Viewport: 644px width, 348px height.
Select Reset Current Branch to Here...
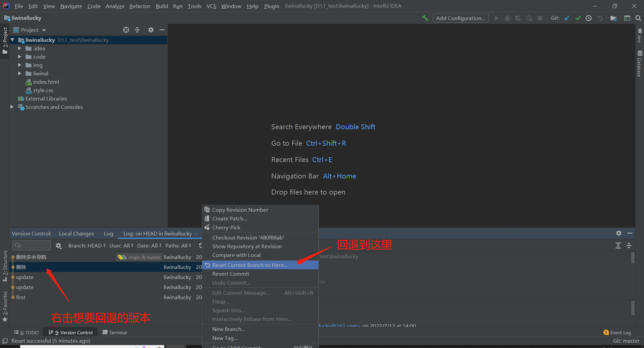tap(260, 265)
